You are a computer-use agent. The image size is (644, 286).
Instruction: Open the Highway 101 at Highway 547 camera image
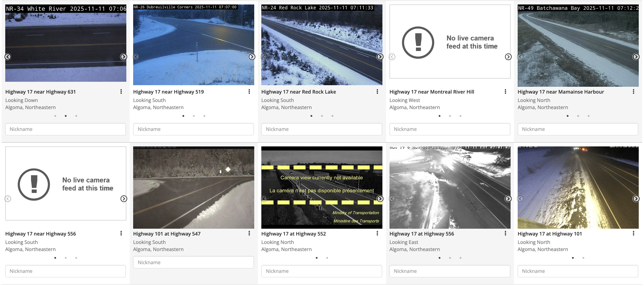tap(194, 187)
